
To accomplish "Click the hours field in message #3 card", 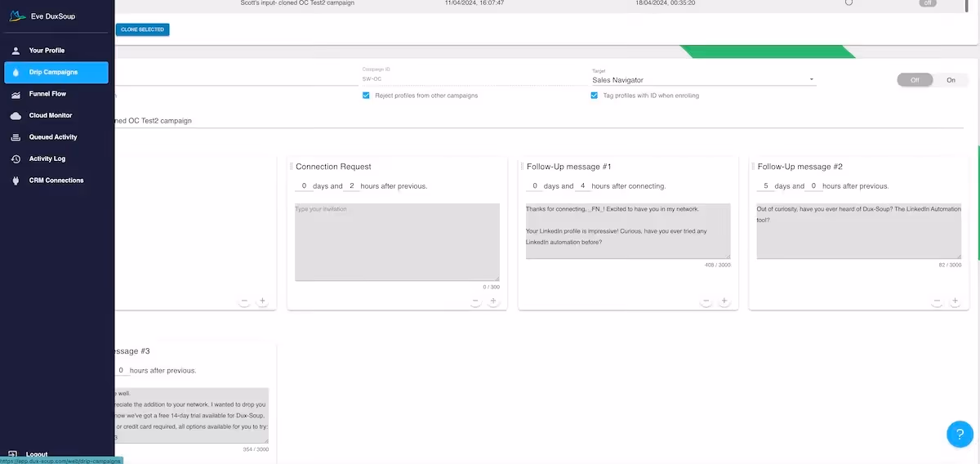I will 121,370.
